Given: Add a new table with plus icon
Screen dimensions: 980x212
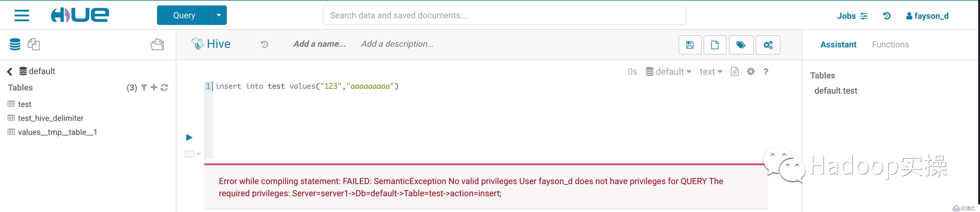Looking at the screenshot, I should click(x=154, y=88).
